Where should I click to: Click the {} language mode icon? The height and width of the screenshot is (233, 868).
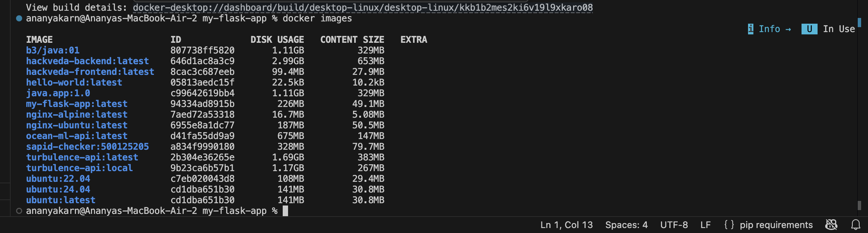point(729,225)
